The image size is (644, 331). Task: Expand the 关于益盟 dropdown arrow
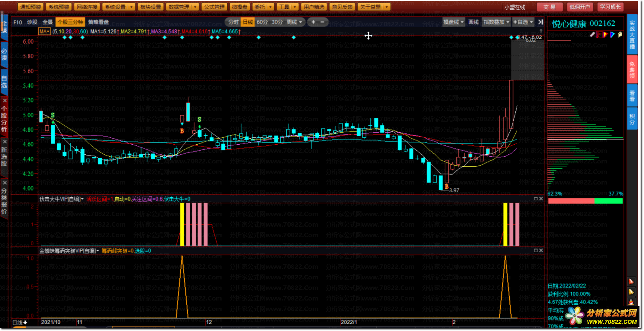[387, 7]
